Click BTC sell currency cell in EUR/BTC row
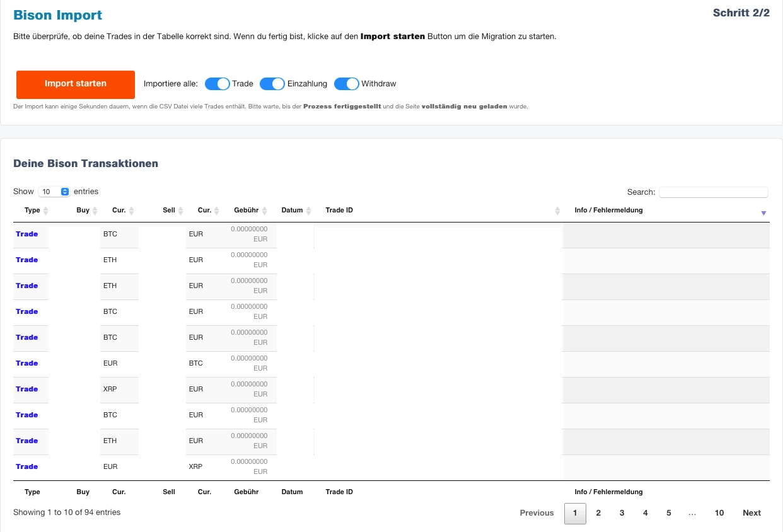This screenshot has height=532, width=783. pyautogui.click(x=195, y=363)
